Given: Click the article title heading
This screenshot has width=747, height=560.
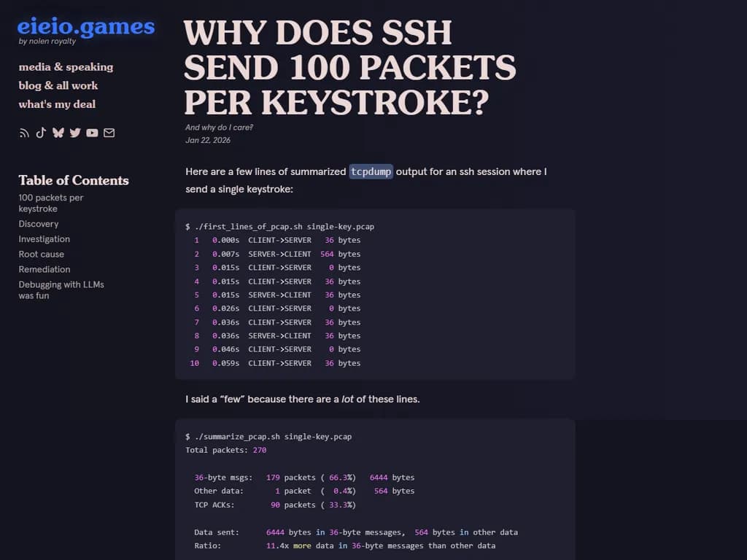Looking at the screenshot, I should (x=350, y=67).
